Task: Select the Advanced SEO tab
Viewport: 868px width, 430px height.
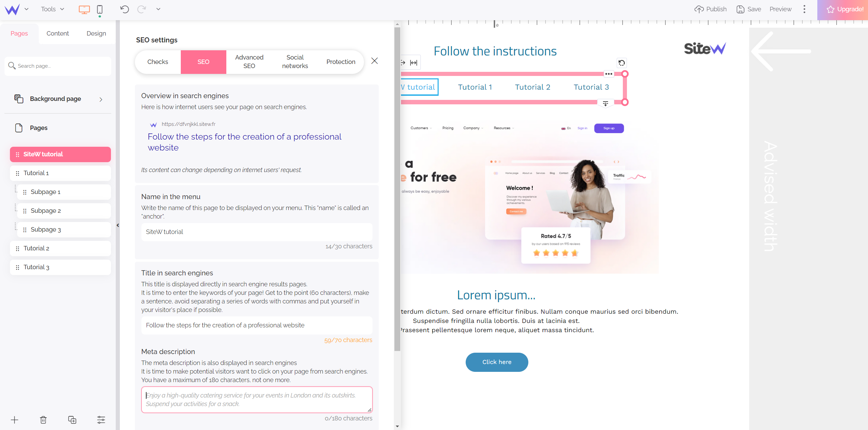Action: (x=249, y=62)
